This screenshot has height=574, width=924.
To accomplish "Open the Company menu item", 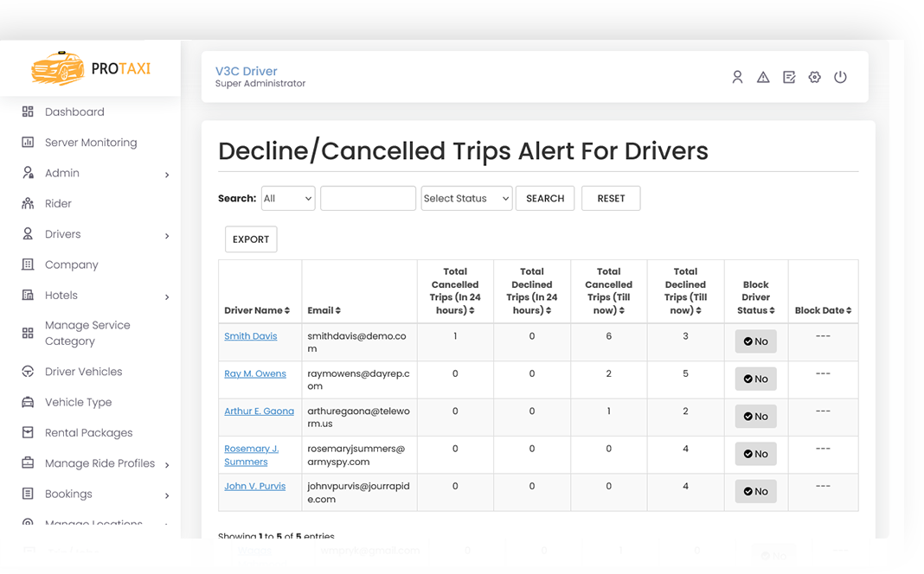I will tap(71, 265).
